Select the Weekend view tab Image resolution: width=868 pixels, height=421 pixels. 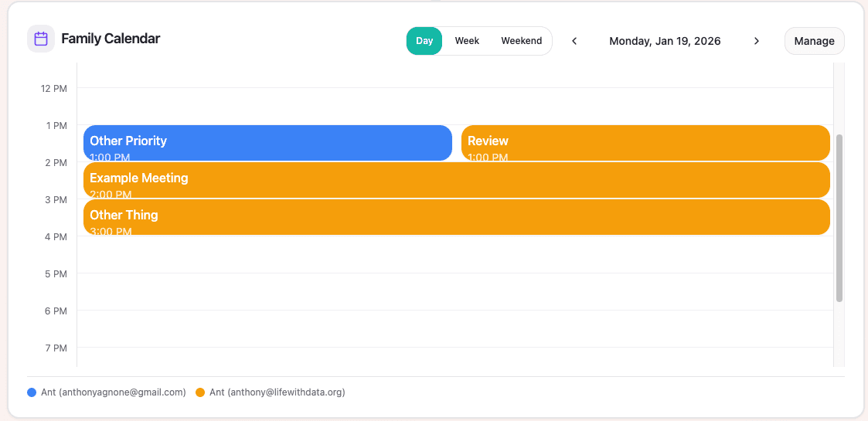(x=521, y=41)
